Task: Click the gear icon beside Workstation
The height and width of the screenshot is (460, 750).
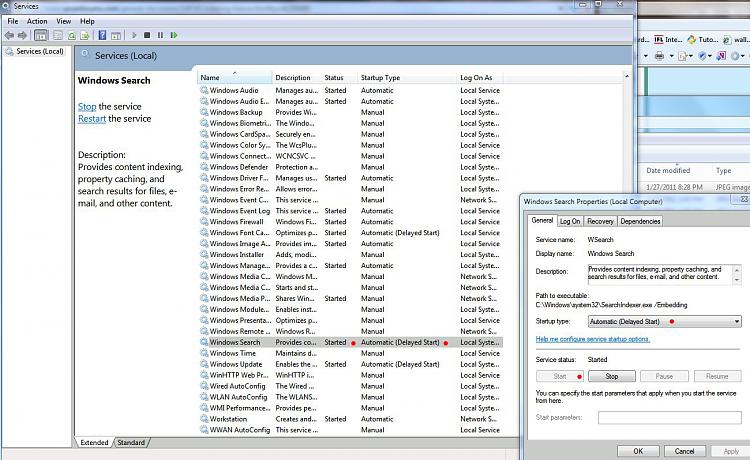Action: [x=204, y=419]
